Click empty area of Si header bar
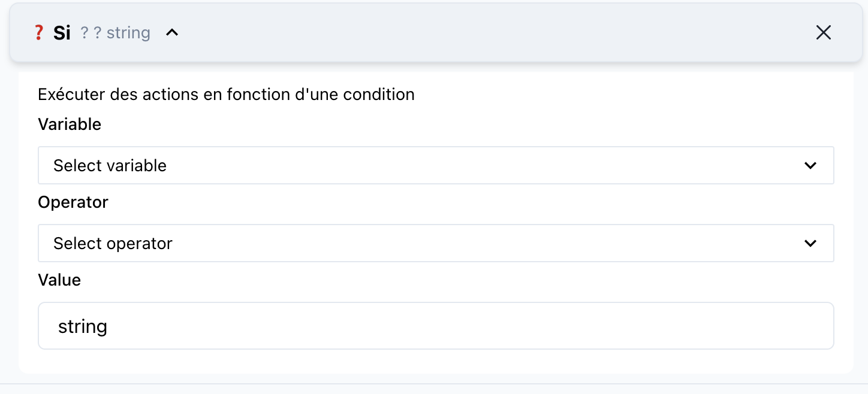 point(480,32)
